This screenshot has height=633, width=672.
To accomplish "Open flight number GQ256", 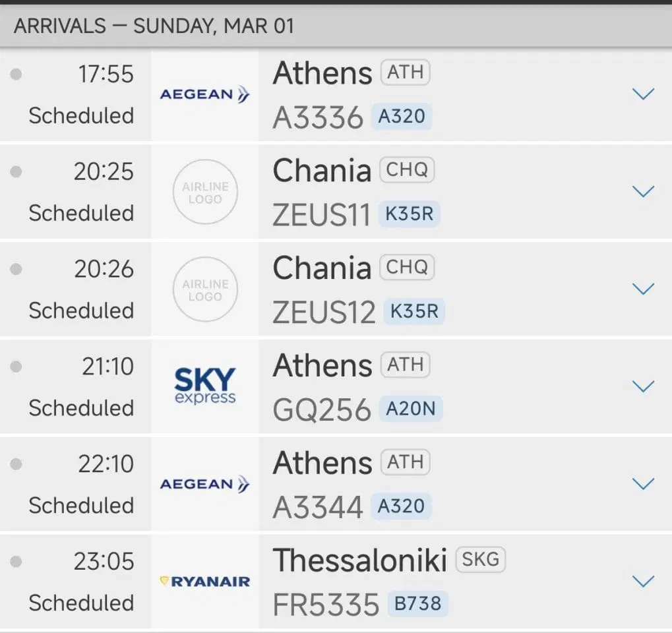I will coord(322,410).
